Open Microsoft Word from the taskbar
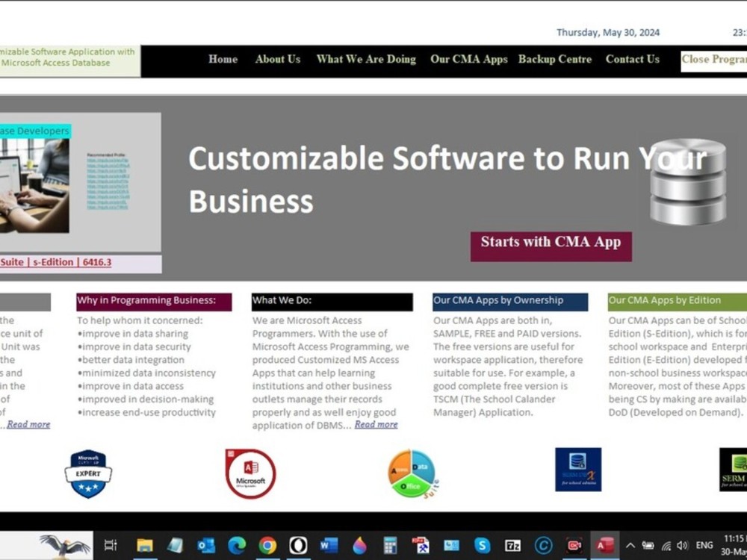Viewport: 747px width, 560px height. pos(329,545)
